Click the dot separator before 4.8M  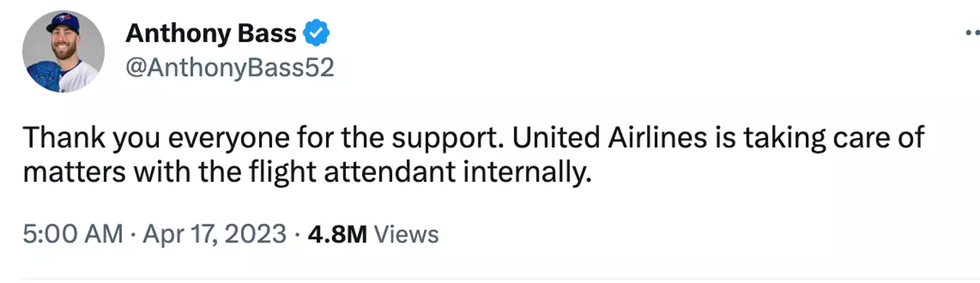[297, 235]
